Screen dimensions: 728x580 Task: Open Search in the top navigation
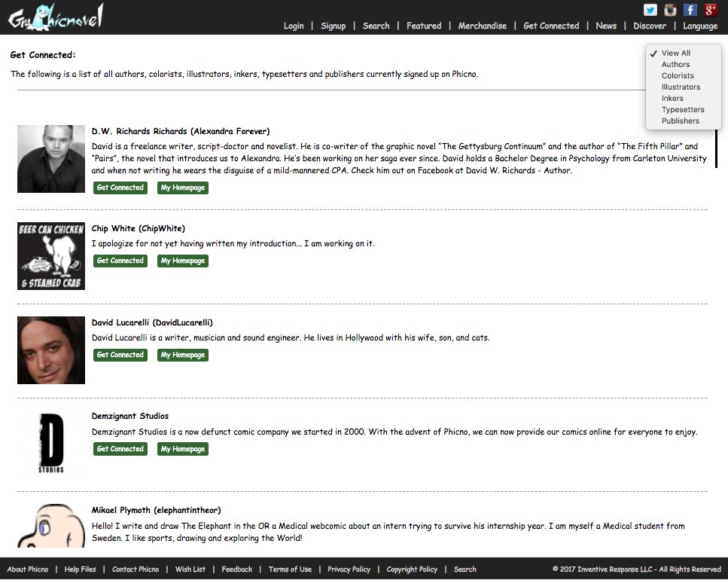point(376,26)
